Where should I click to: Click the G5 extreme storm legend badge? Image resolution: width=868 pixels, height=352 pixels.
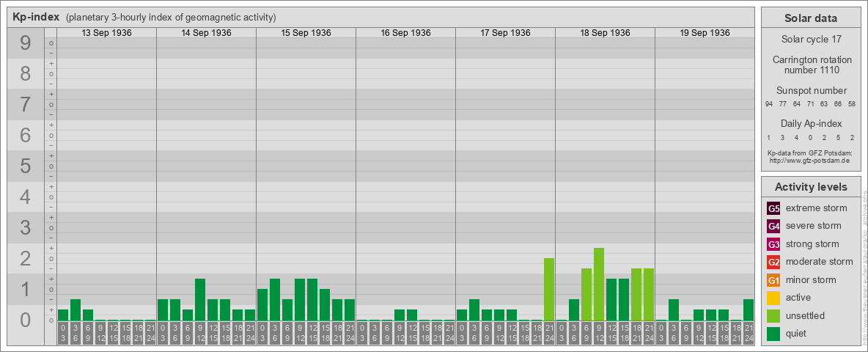coord(773,209)
